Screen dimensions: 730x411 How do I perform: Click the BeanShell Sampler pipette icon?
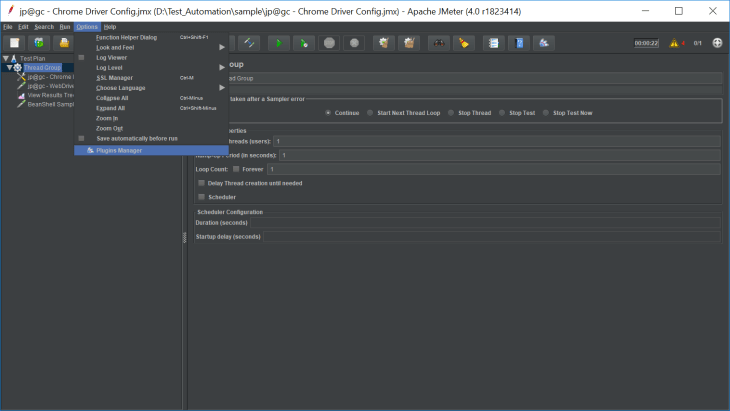coord(21,104)
